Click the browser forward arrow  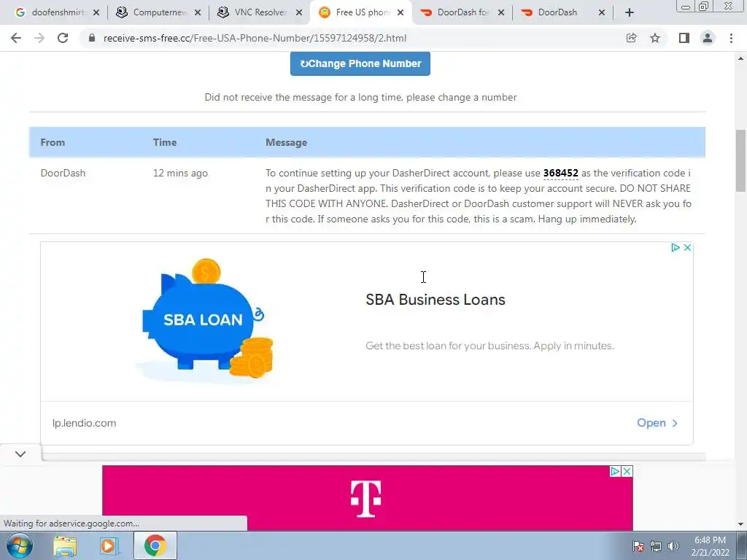[x=39, y=38]
